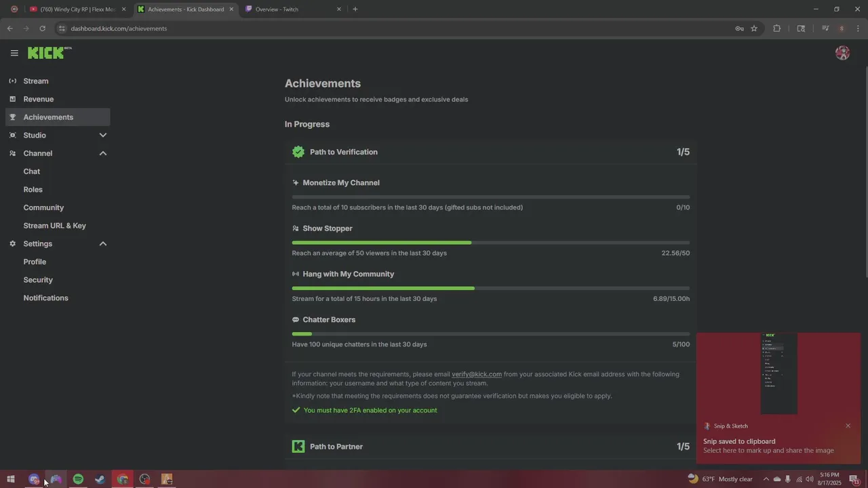Screen dimensions: 868x488
Task: Open Profile settings
Action: [35, 262]
